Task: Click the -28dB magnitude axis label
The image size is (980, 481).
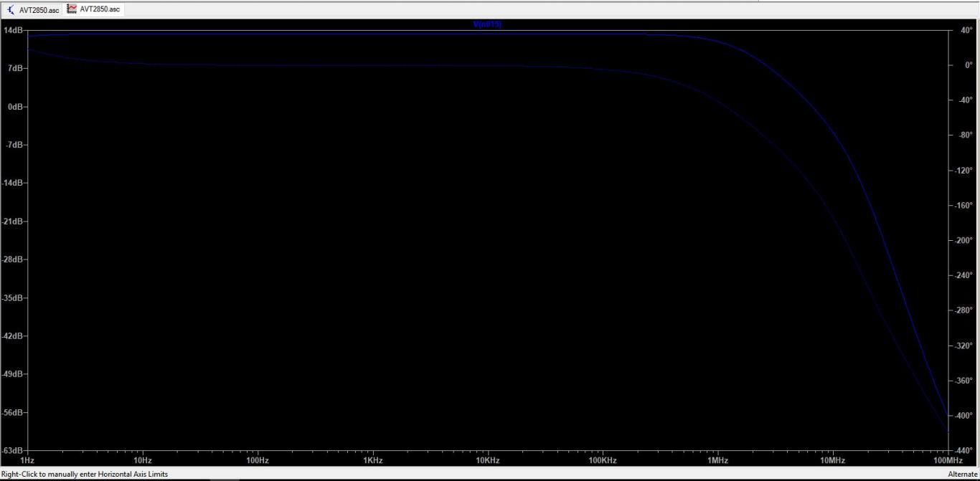Action: pos(12,259)
